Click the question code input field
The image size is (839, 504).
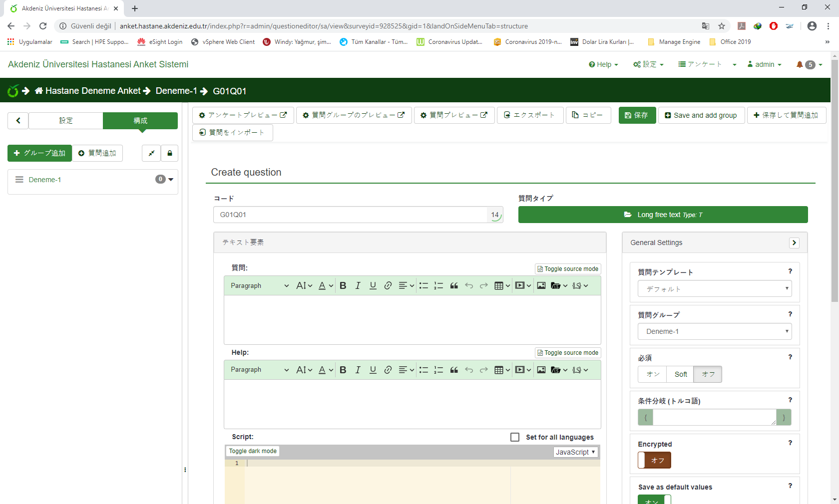click(350, 215)
